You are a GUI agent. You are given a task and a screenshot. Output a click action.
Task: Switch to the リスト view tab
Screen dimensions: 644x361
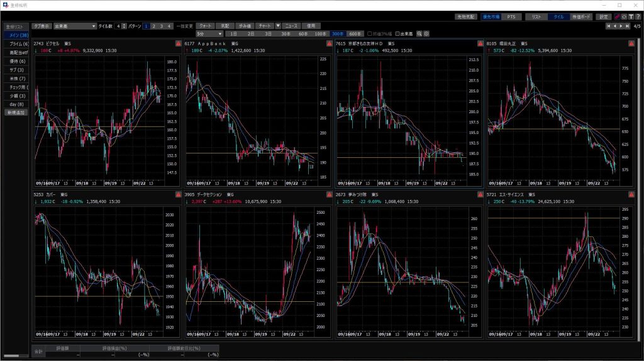(536, 16)
